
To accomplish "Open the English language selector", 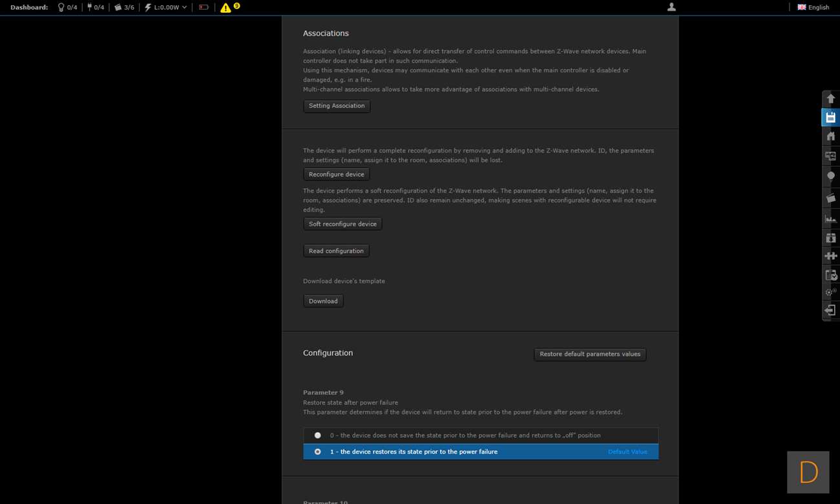I will pos(813,7).
